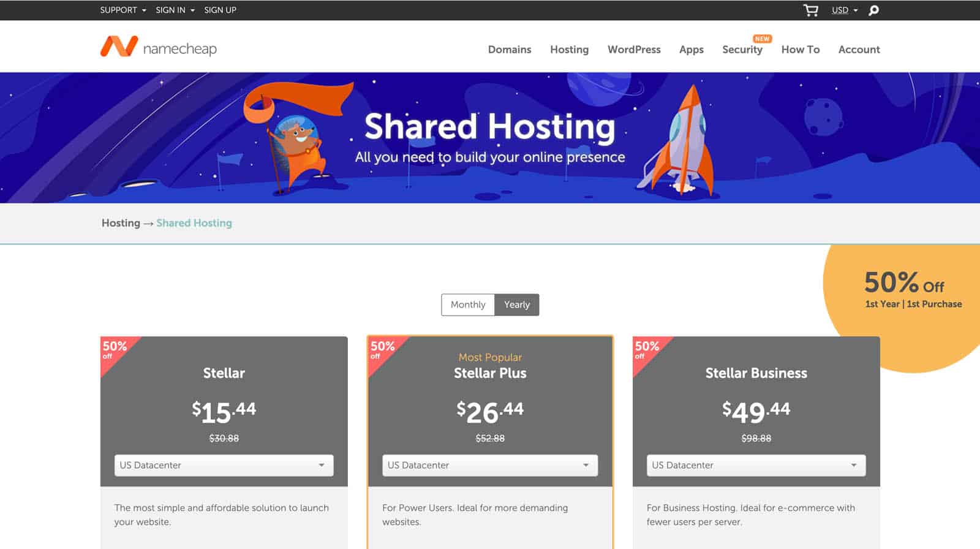The width and height of the screenshot is (980, 549).
Task: Click the struck-through $98.88 price
Action: [756, 438]
